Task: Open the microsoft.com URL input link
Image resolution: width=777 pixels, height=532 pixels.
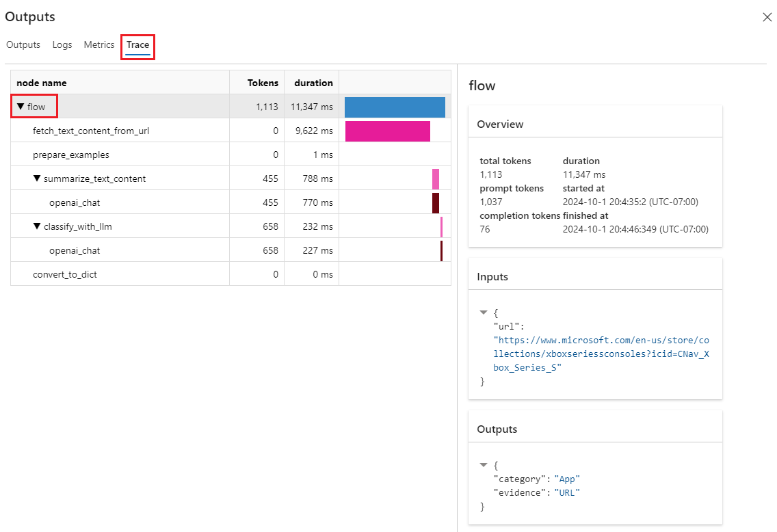Action: tap(602, 353)
